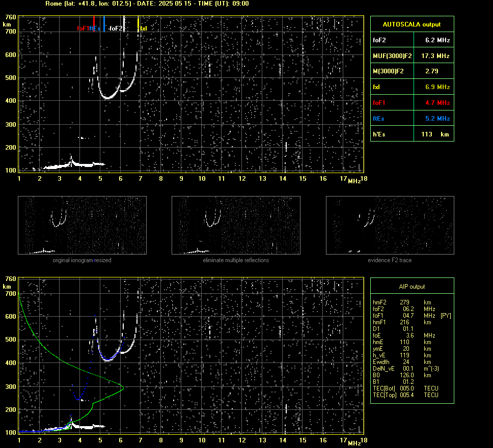Screen dimensions: 493x448
Task: Click the red foF1 label cell in the AUTOSCALA table
Action: coord(392,102)
